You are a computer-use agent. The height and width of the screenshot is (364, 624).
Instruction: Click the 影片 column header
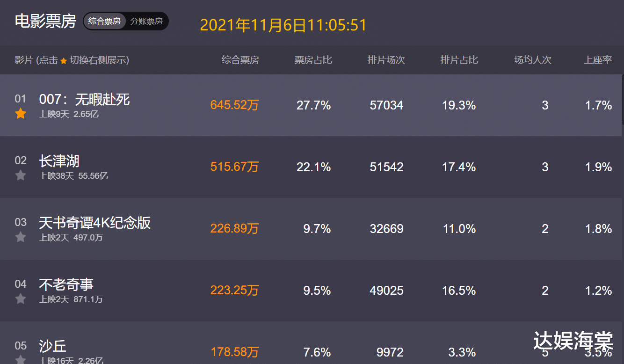pyautogui.click(x=72, y=60)
